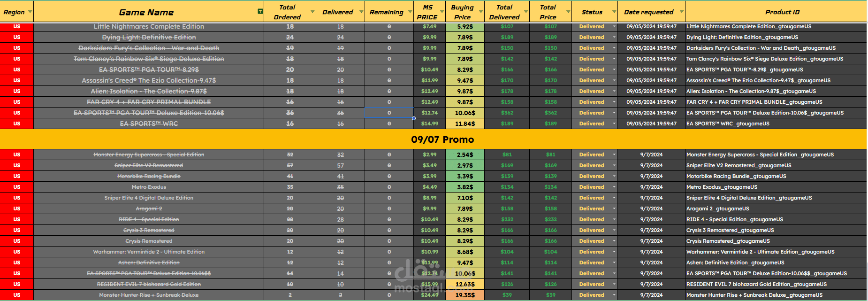Select Total Ordered cell 41
The width and height of the screenshot is (868, 301).
[290, 176]
